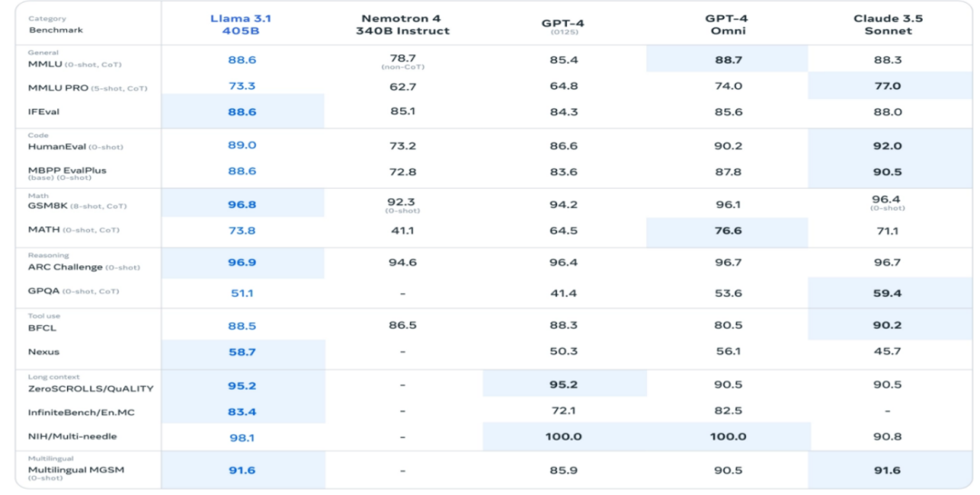Click the GPT-4 Omni column header

point(728,25)
